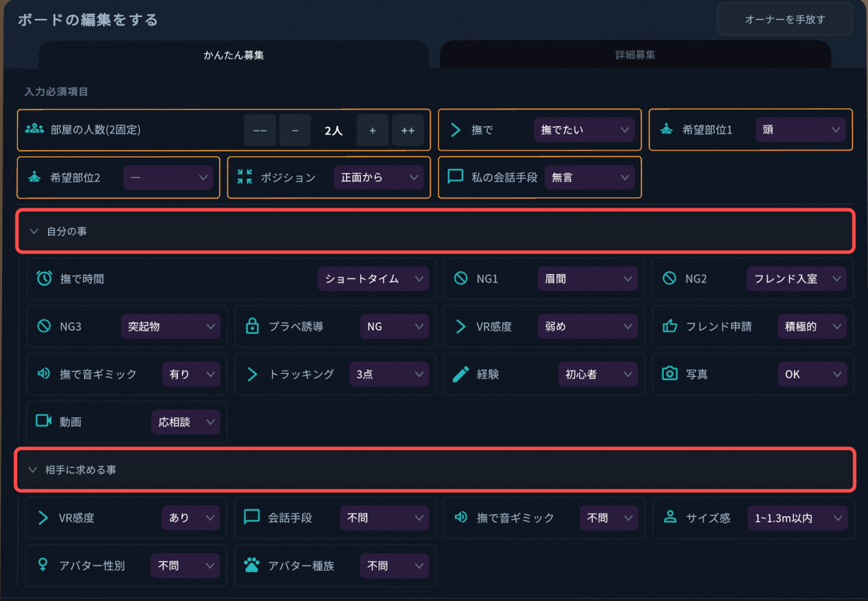
Task: Open the 撫で音ギミック dropdown showing 不問
Action: click(x=609, y=518)
